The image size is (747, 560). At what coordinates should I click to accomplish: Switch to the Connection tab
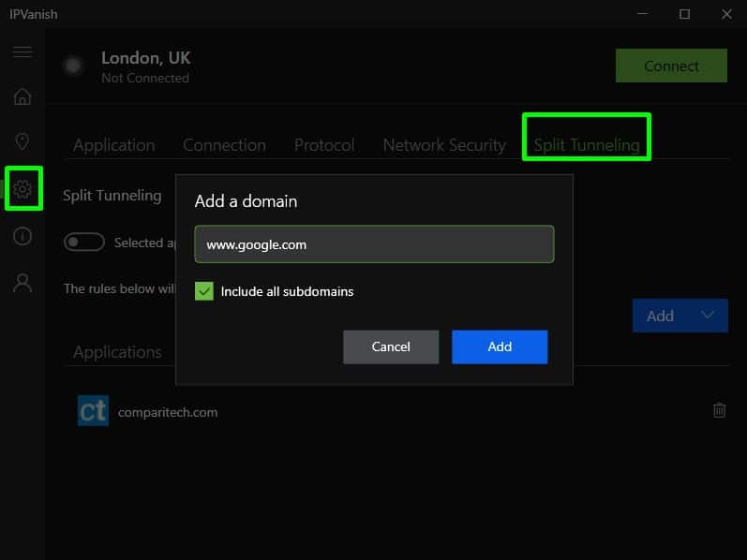(x=224, y=145)
